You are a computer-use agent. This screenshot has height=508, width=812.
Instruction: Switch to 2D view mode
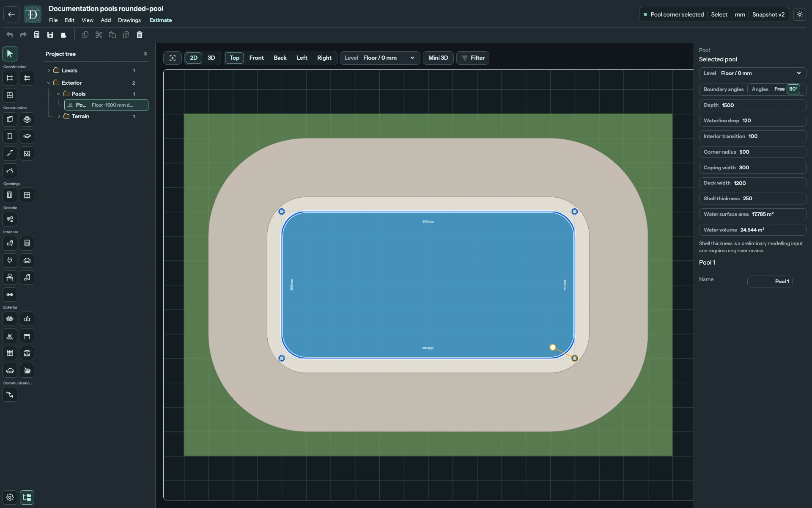click(x=194, y=58)
